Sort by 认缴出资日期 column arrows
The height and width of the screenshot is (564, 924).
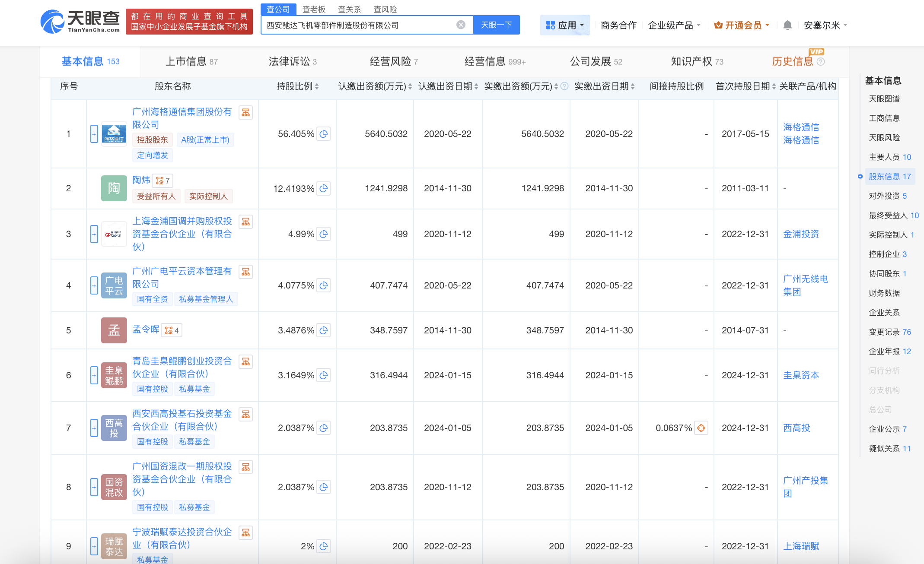point(476,87)
